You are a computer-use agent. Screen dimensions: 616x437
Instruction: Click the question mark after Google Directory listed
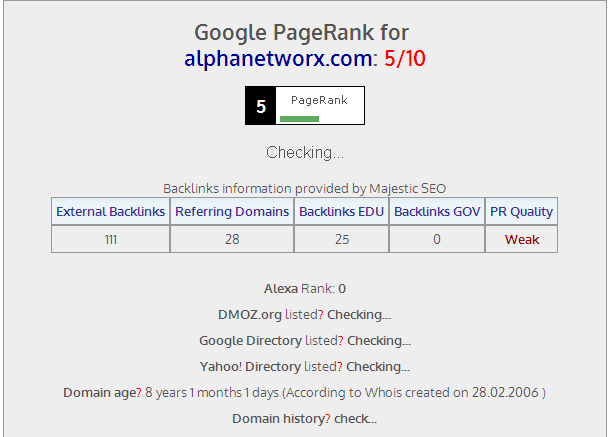[x=341, y=341]
